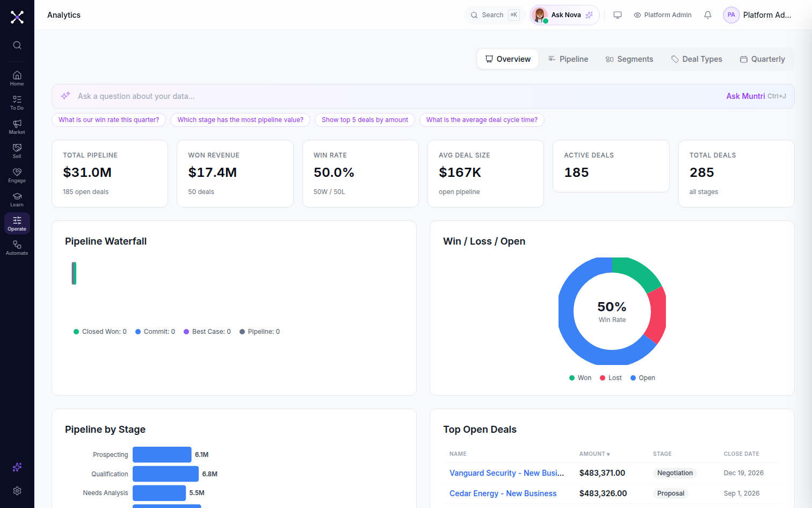Switch to the Pipeline tab
The image size is (812, 508).
coord(568,59)
